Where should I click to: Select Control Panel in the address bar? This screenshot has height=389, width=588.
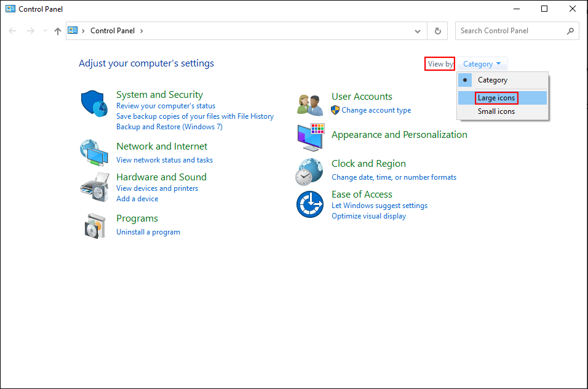pyautogui.click(x=113, y=30)
